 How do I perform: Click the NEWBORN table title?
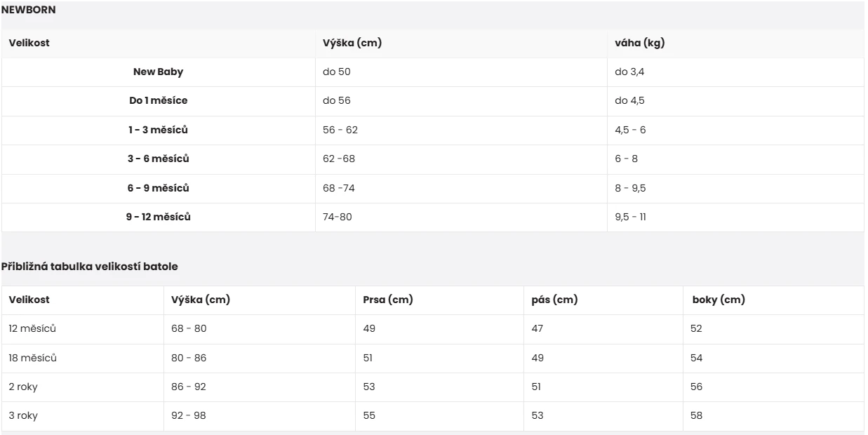coord(29,10)
